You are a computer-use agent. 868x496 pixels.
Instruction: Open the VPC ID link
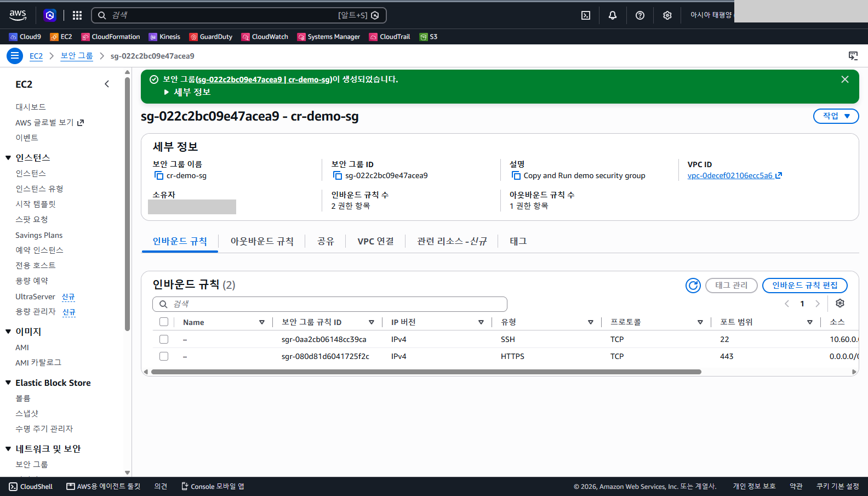(734, 175)
